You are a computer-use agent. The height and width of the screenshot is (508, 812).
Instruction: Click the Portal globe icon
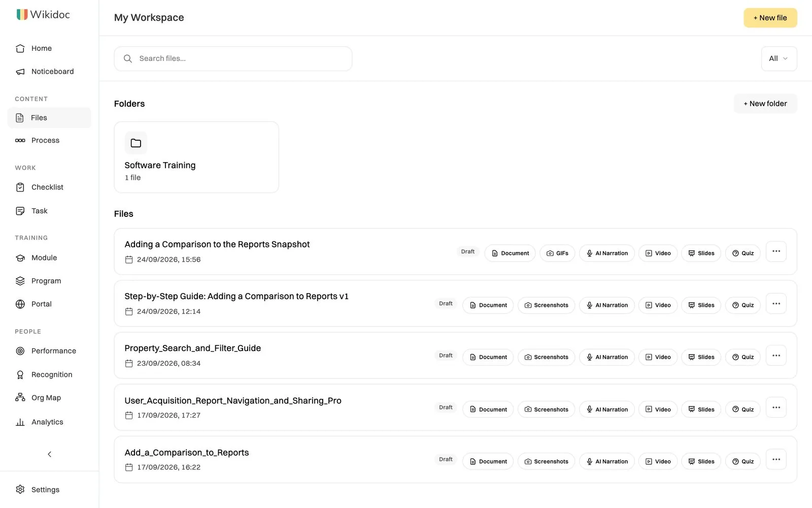20,304
